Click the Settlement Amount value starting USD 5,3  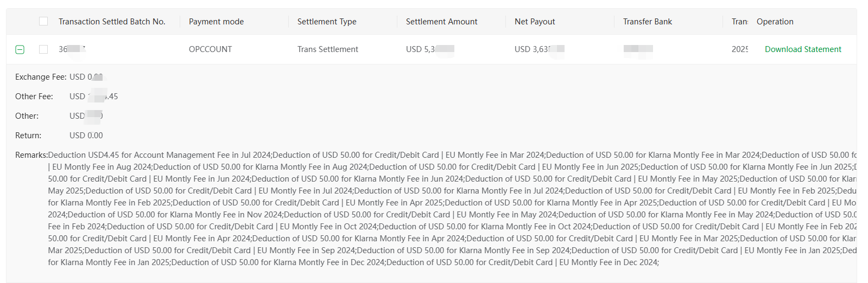click(x=430, y=49)
